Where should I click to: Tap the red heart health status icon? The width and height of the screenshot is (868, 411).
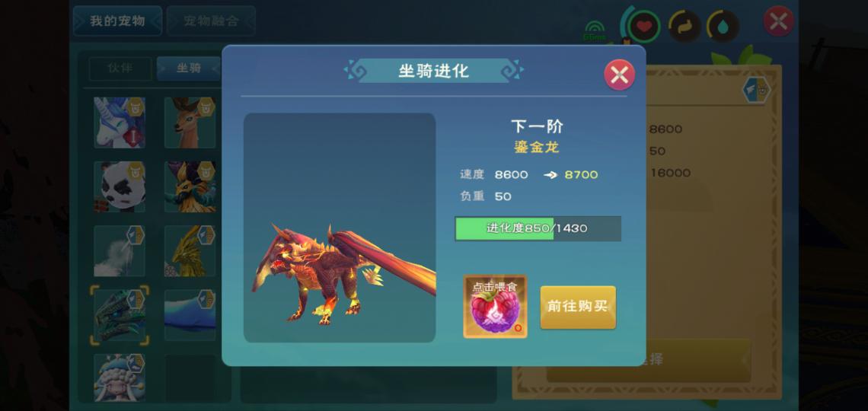[x=644, y=26]
